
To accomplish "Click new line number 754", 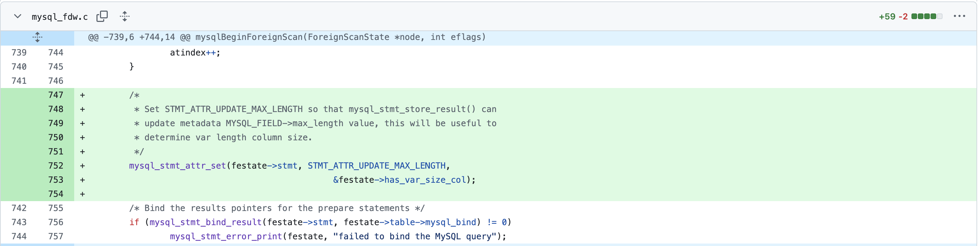I will click(x=55, y=194).
